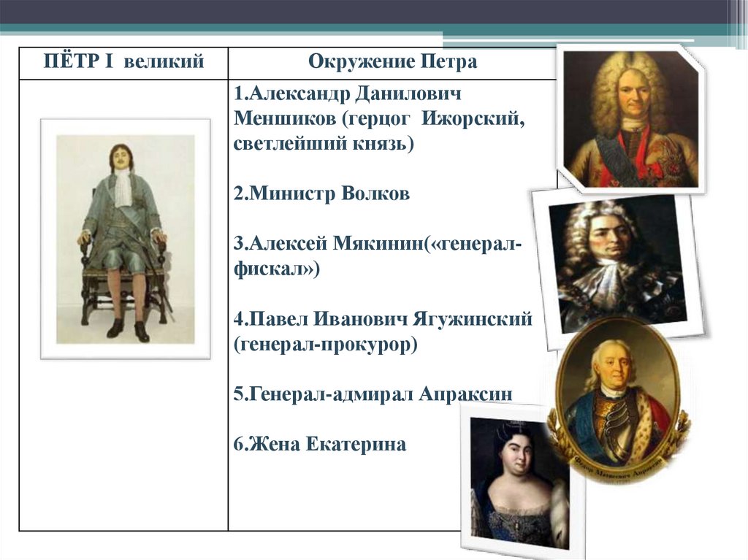Viewport: 748px width, 560px height.
Task: Click the item '2.Министр Волков'
Action: click(x=321, y=193)
